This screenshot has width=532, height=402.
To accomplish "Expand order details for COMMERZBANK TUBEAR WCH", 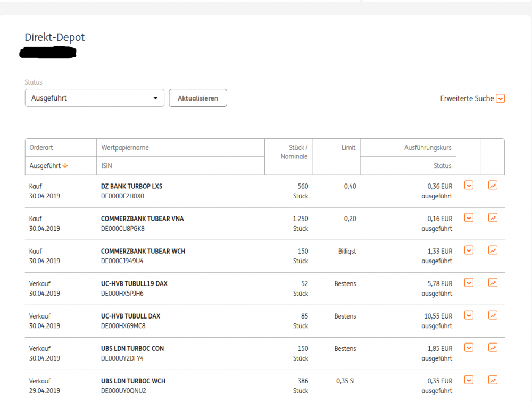I will (469, 250).
